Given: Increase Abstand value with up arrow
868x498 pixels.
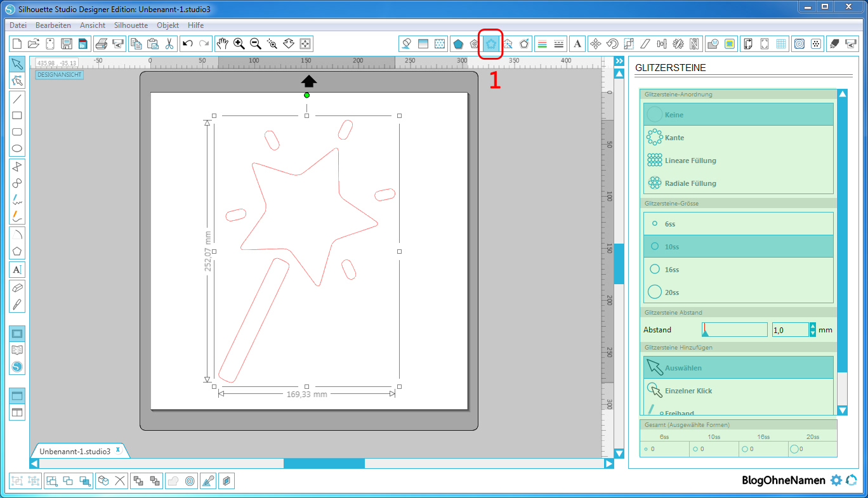Looking at the screenshot, I should coord(813,326).
